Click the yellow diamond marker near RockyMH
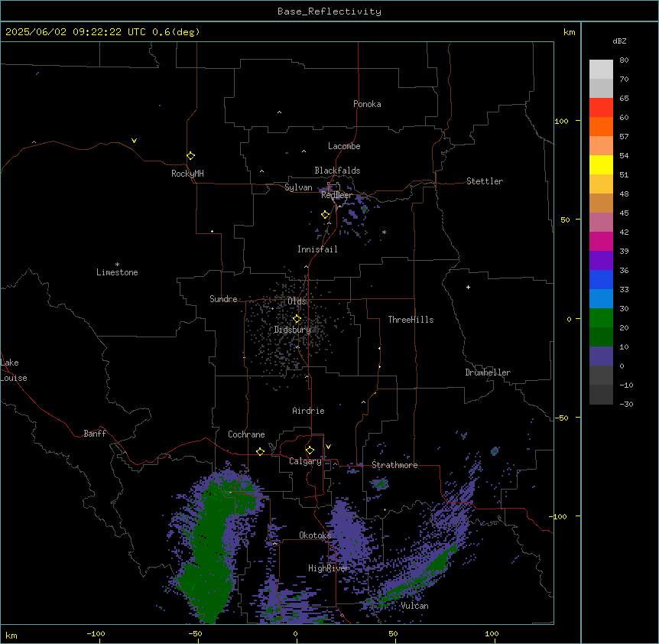The height and width of the screenshot is (644, 659). click(190, 156)
